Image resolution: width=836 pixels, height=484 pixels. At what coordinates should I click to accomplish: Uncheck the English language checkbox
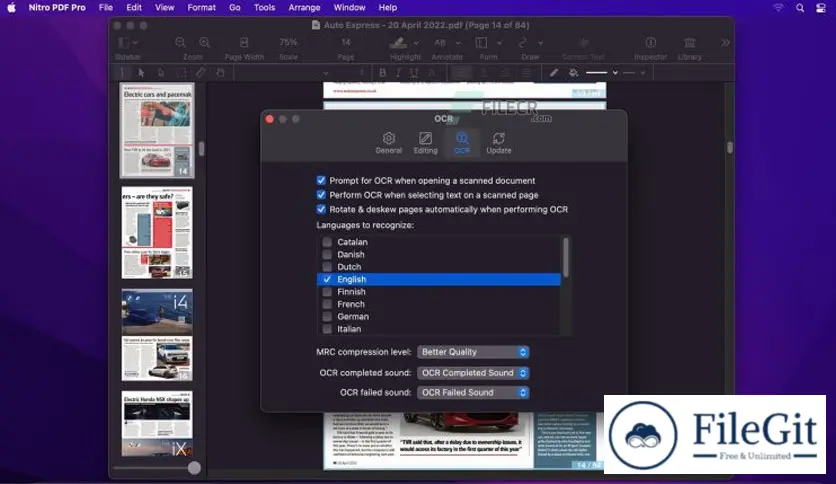pos(327,279)
